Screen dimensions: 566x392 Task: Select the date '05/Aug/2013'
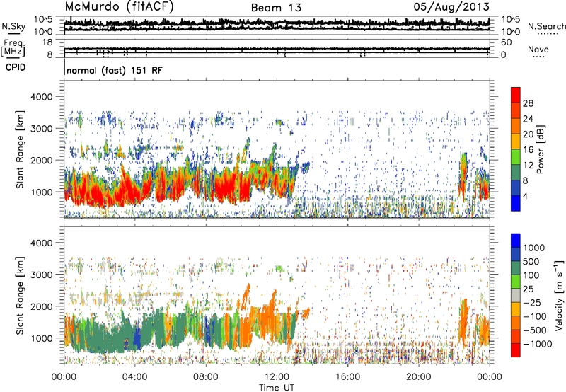(451, 6)
